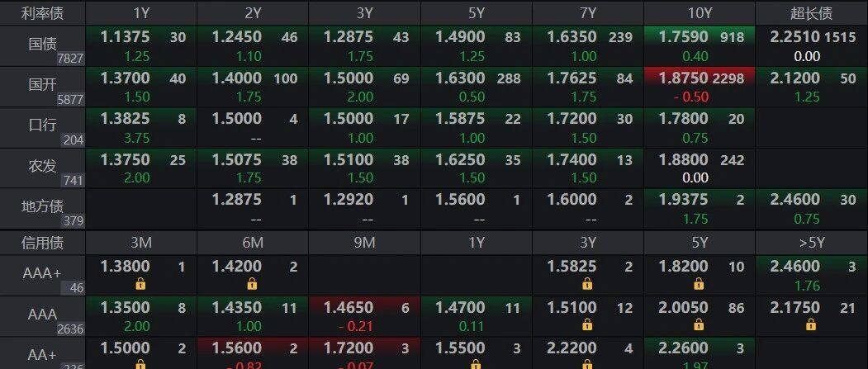
Task: Click the lock icon under AAA+ 3M yield
Action: click(x=140, y=284)
